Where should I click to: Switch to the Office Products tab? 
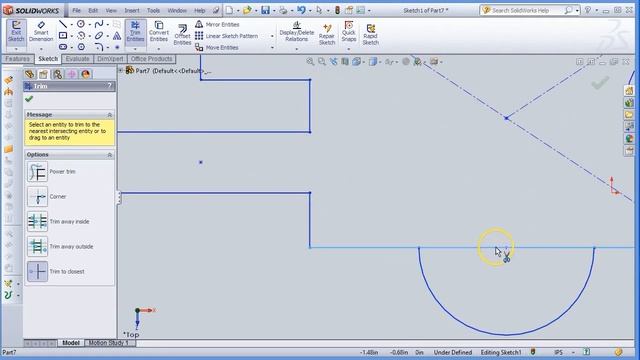coord(151,59)
